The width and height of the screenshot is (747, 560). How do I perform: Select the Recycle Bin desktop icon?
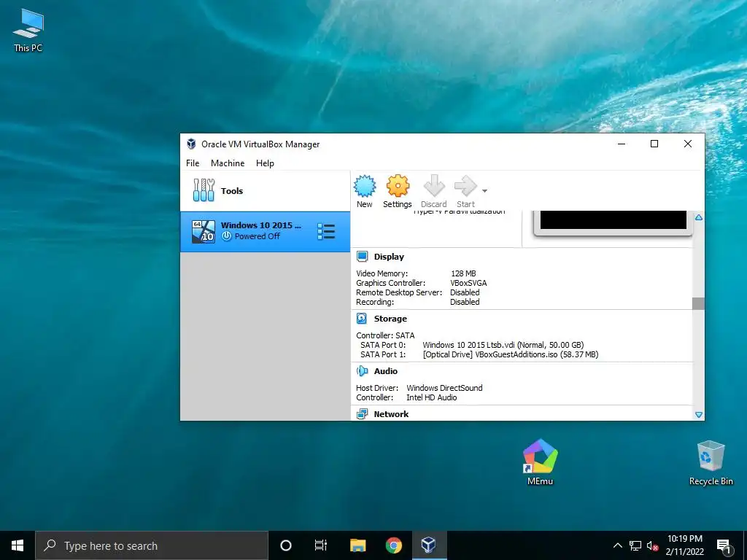(x=711, y=463)
